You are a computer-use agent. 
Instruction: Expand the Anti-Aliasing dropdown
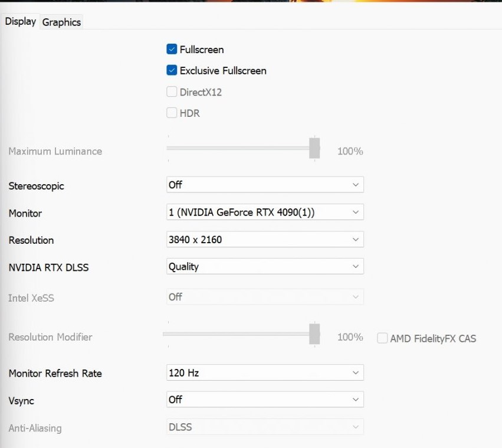tap(265, 427)
